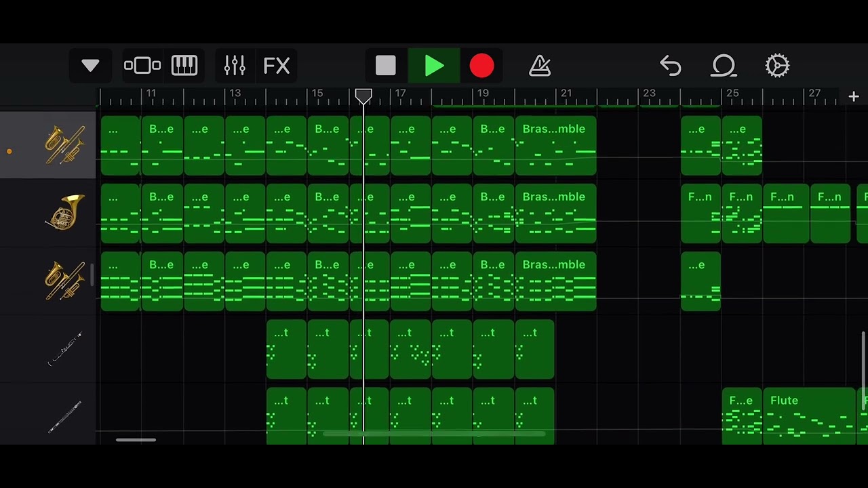Viewport: 868px width, 488px height.
Task: Start playback with the green play button
Action: point(434,66)
